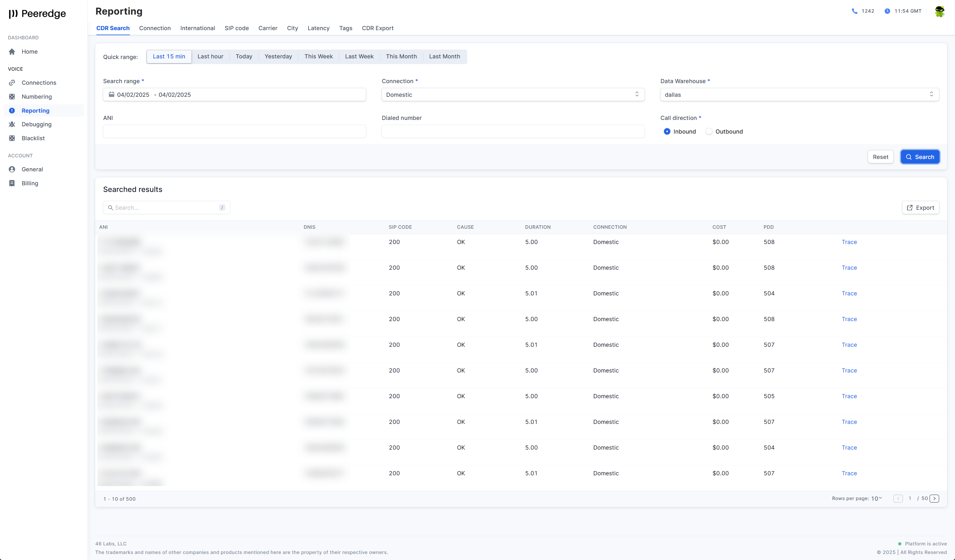The width and height of the screenshot is (955, 560).
Task: Click the General account icon
Action: point(12,169)
